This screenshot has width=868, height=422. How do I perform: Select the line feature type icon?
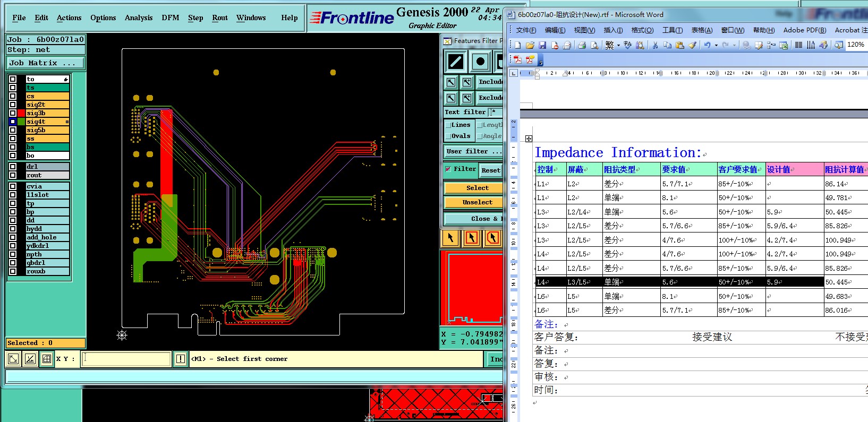[456, 62]
